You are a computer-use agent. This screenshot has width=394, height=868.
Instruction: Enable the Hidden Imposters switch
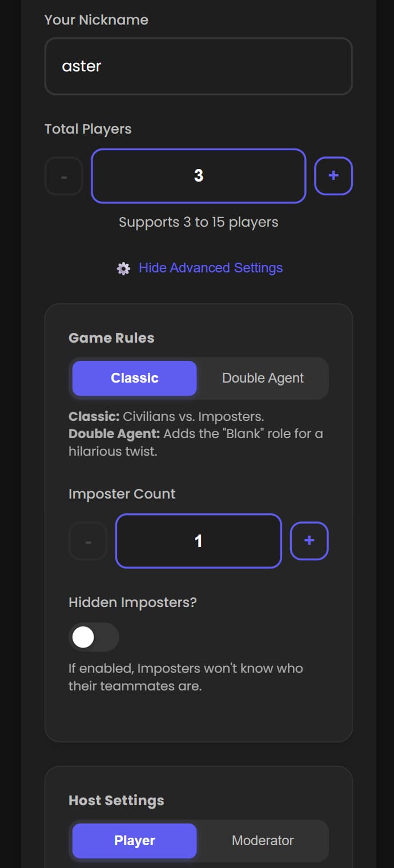point(94,637)
